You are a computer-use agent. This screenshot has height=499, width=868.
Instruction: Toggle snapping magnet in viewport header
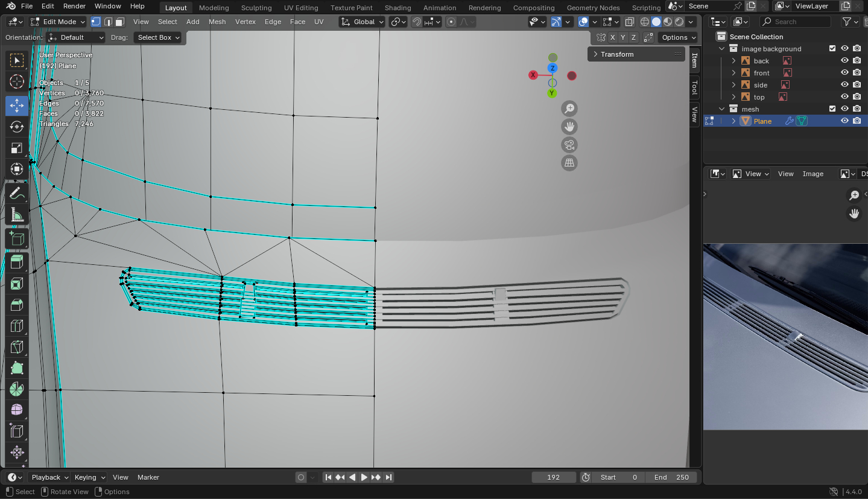417,22
